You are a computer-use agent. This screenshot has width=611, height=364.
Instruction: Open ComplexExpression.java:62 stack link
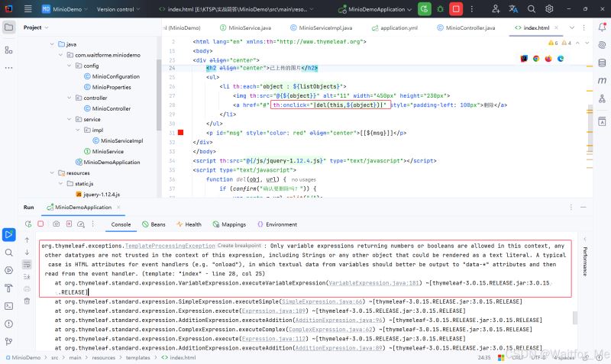[x=331, y=330]
